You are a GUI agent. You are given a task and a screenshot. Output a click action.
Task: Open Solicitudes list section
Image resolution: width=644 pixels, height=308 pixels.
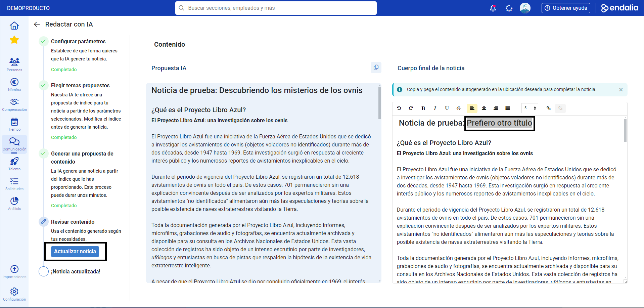14,184
